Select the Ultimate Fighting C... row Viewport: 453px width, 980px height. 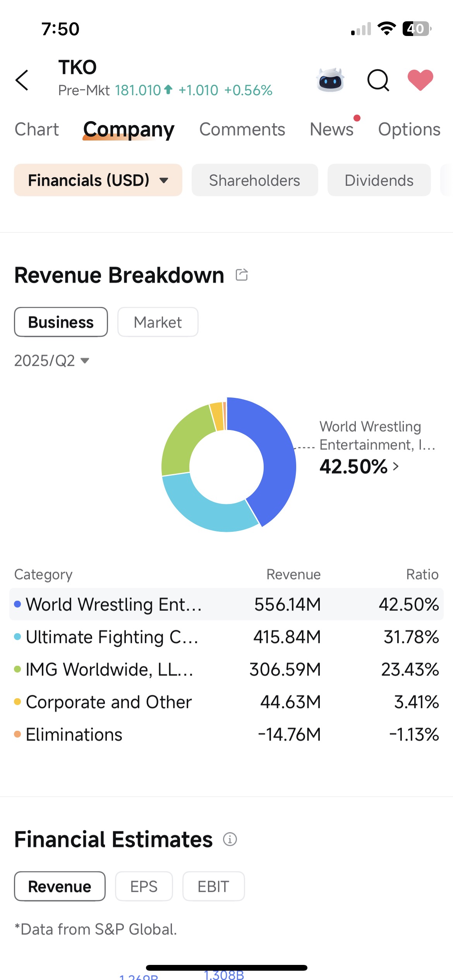(x=226, y=637)
